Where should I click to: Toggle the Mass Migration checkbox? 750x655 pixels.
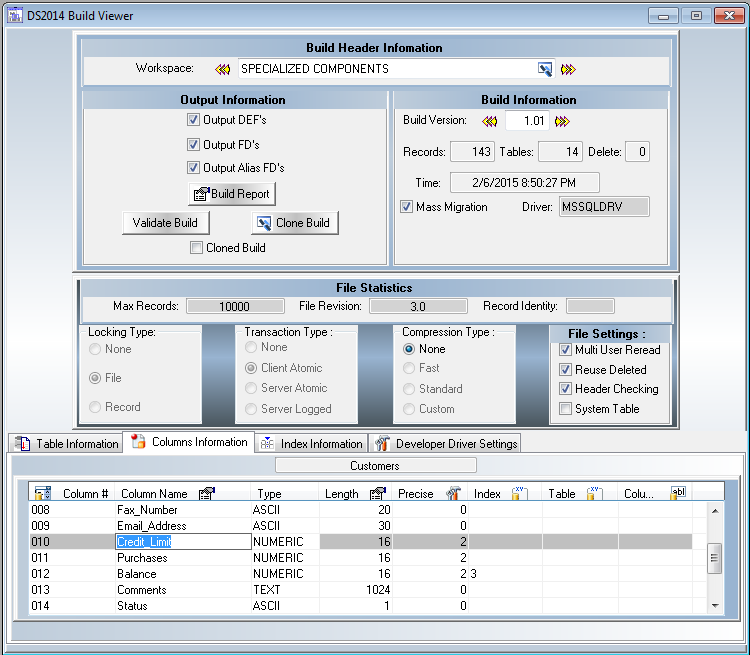coord(407,207)
